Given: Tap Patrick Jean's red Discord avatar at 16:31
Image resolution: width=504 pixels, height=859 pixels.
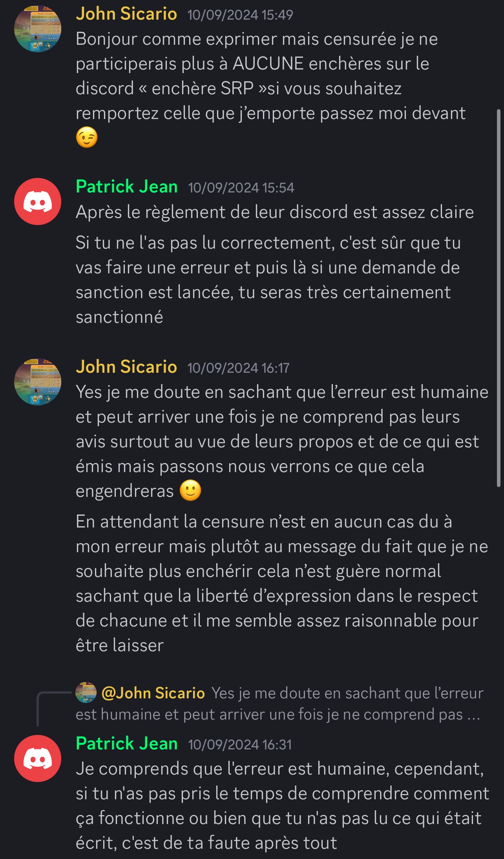Looking at the screenshot, I should (x=38, y=758).
